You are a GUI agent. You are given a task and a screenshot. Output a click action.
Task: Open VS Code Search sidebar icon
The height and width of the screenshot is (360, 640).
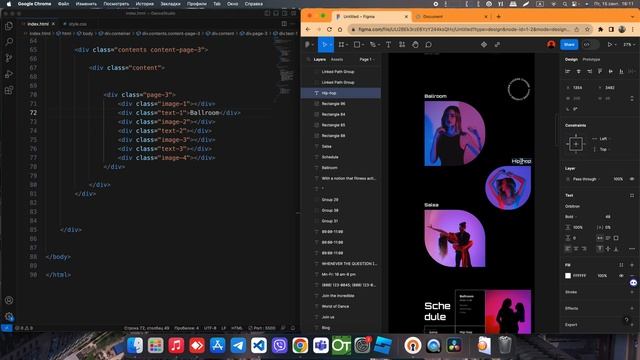coord(9,42)
